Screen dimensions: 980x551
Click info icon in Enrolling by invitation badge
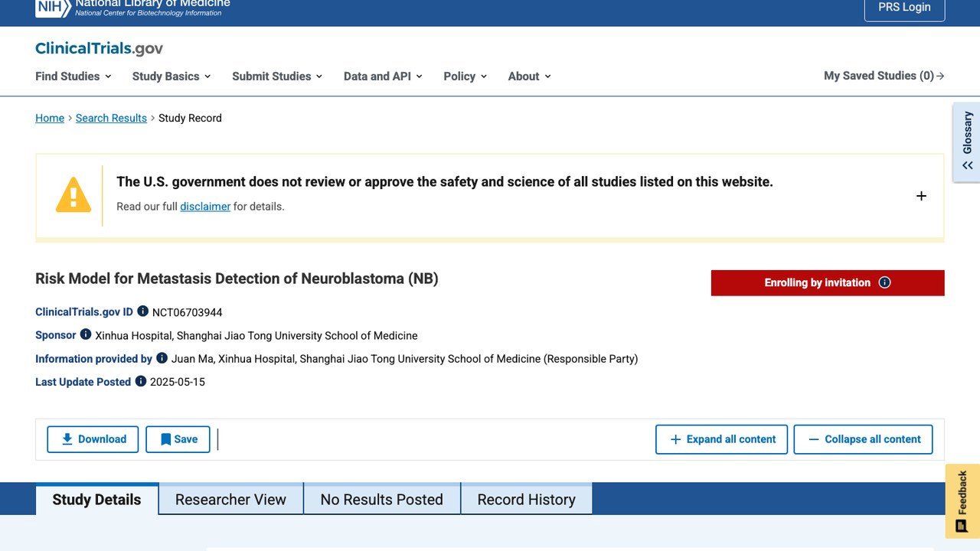[x=884, y=282]
